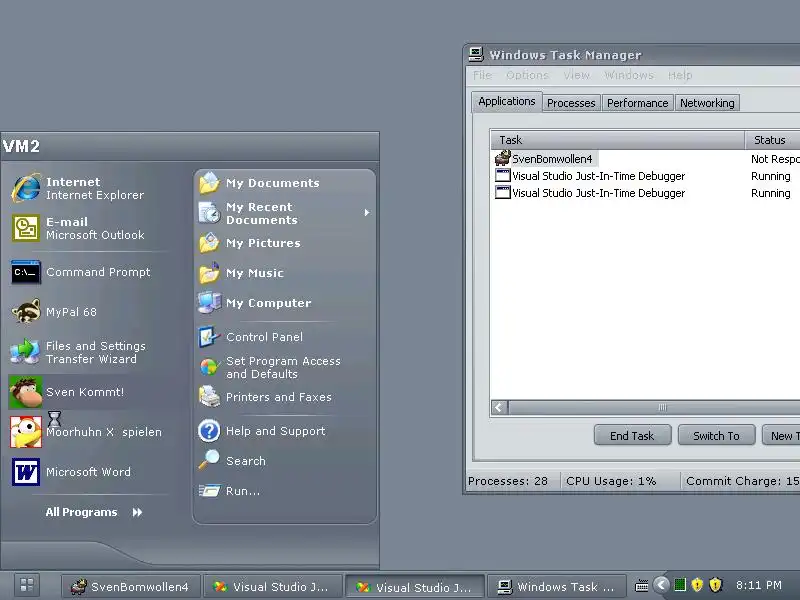Activate Windows Task ... taskbar button
The image size is (800, 600).
(557, 586)
